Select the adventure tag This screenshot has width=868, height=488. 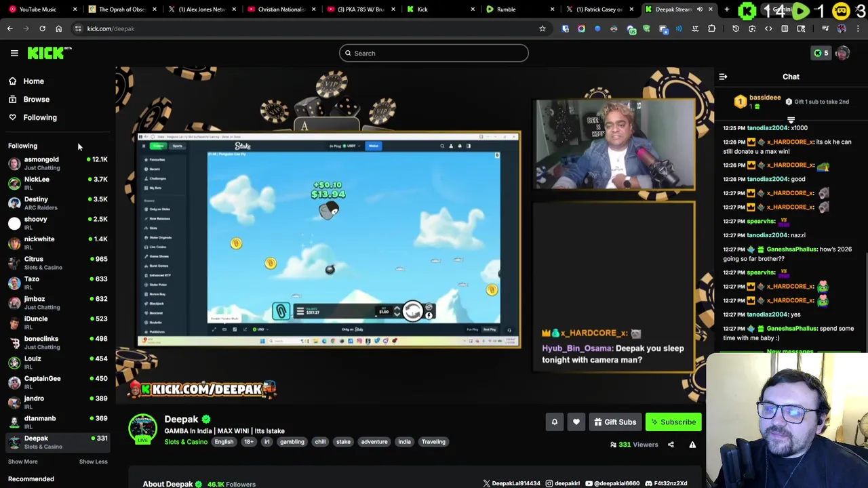tap(374, 442)
